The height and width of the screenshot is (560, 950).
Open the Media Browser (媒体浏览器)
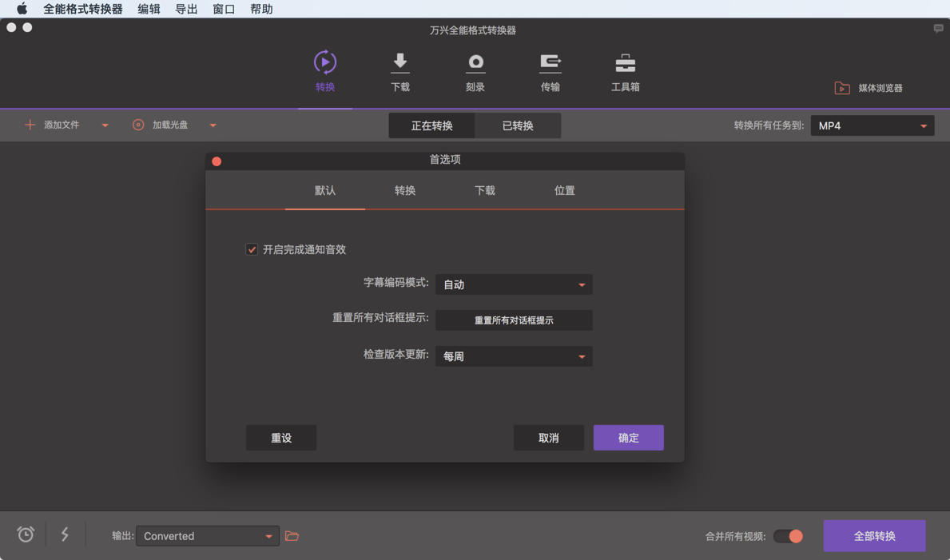869,88
